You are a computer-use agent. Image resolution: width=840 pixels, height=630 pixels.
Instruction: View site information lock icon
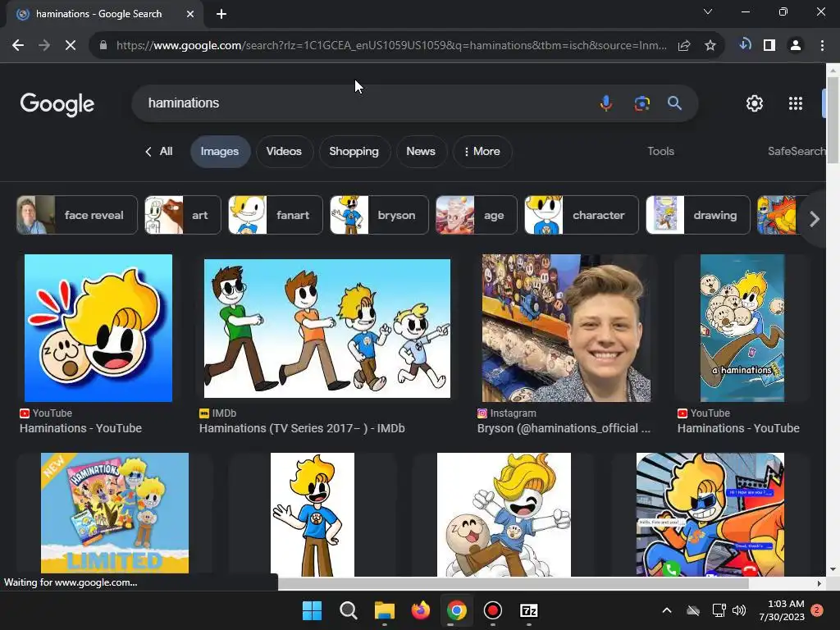click(103, 46)
